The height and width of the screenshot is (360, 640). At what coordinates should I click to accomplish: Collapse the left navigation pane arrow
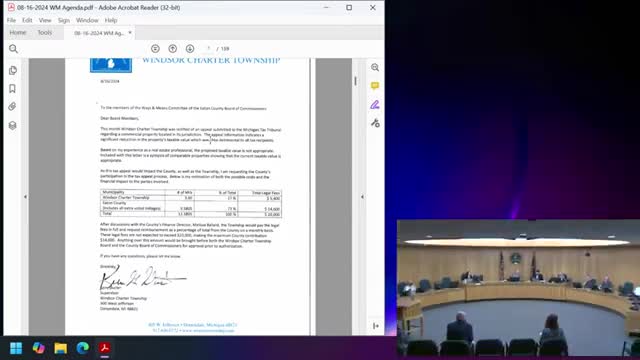[x=25, y=197]
